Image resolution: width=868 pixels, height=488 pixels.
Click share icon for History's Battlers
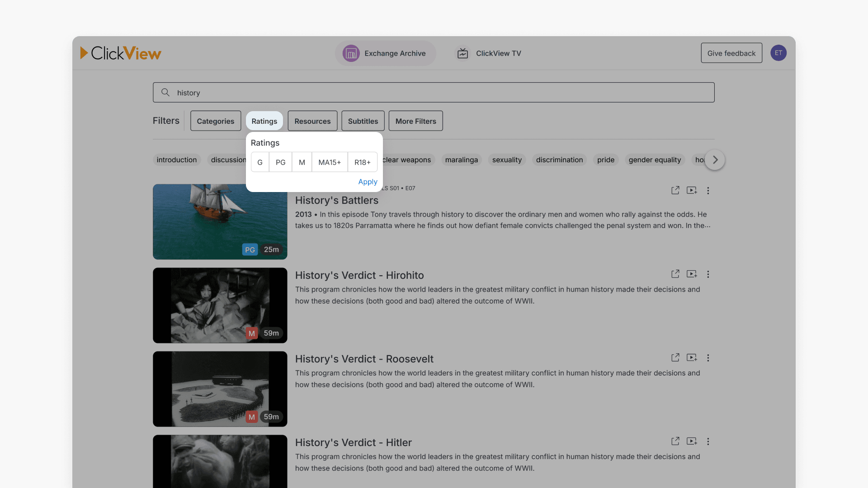(675, 190)
